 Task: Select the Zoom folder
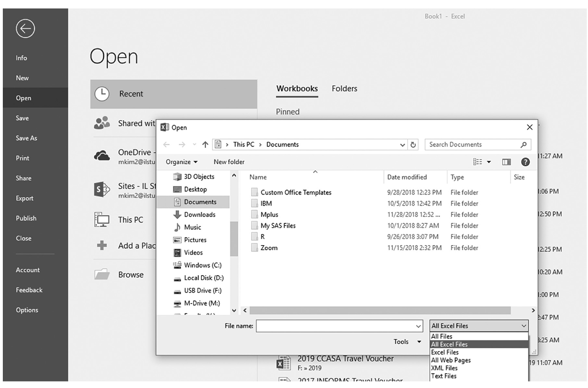(x=269, y=248)
